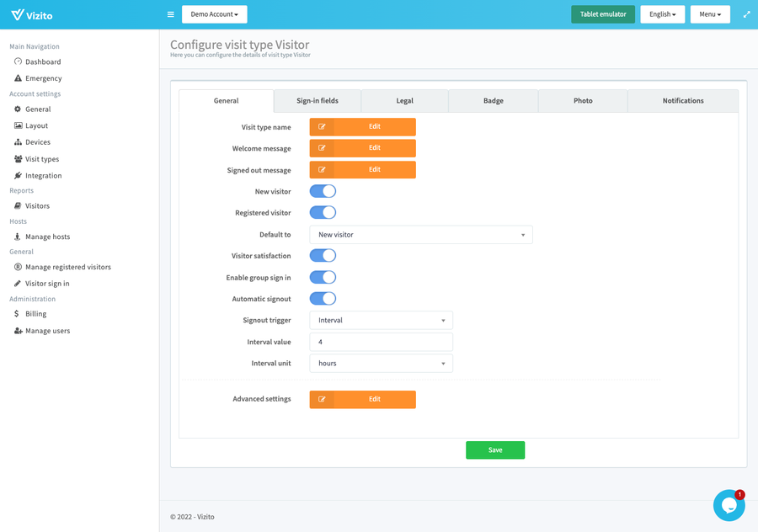Open Manage users in sidebar
Viewport: 758px width, 532px height.
[47, 331]
